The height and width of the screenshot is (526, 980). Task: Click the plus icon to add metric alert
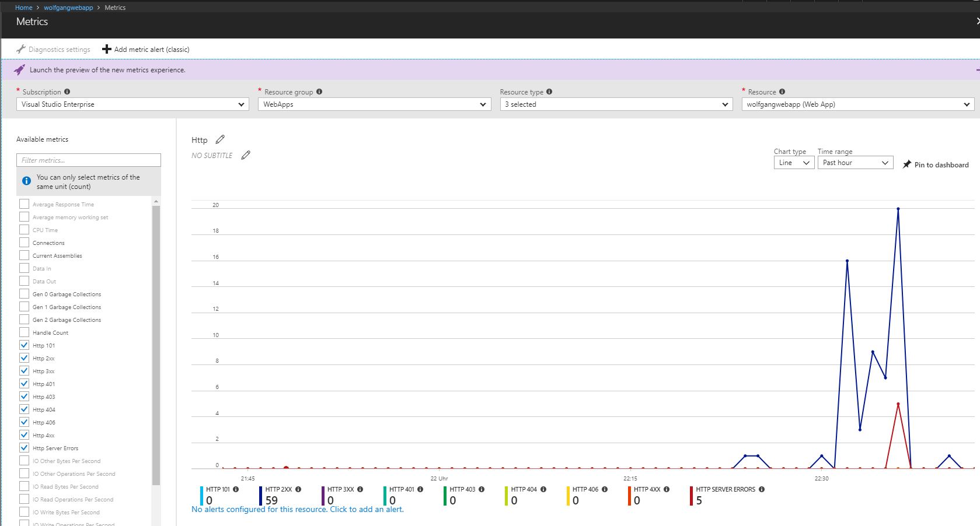106,49
